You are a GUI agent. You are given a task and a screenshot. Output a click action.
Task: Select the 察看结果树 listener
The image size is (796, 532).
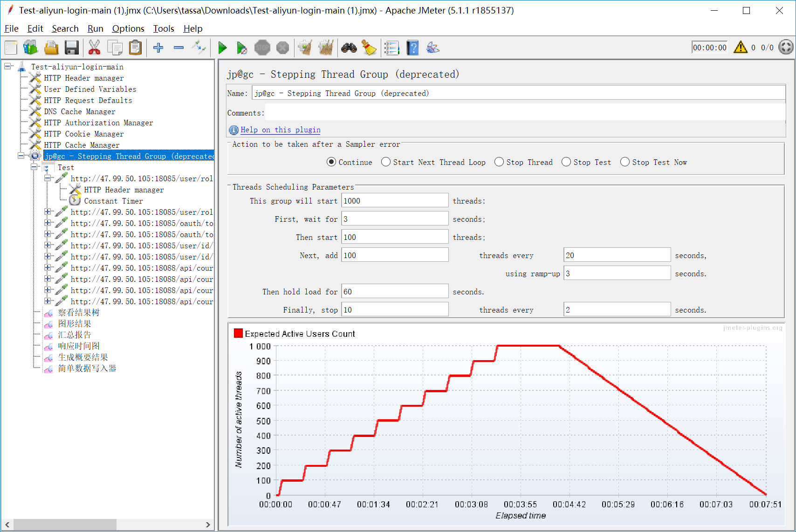click(x=78, y=313)
